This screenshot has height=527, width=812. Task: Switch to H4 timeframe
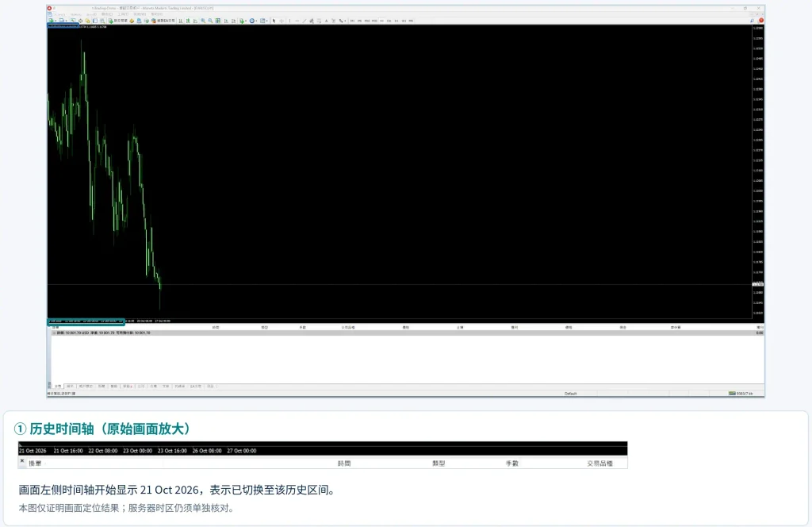tap(389, 21)
